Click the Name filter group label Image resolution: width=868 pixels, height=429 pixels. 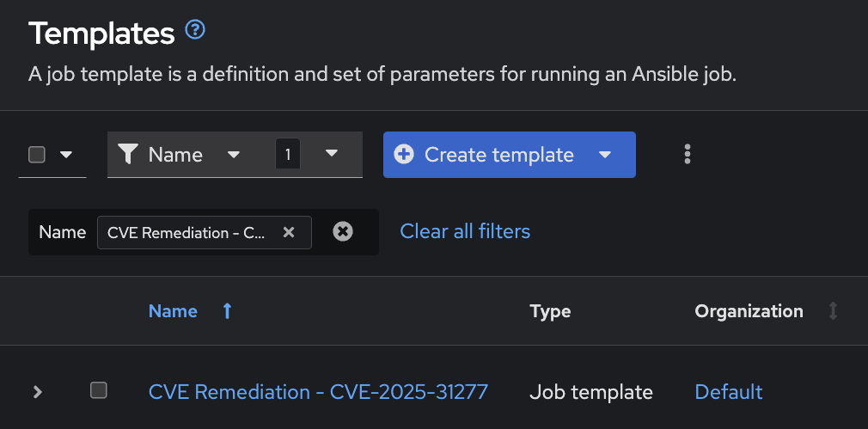click(x=63, y=232)
